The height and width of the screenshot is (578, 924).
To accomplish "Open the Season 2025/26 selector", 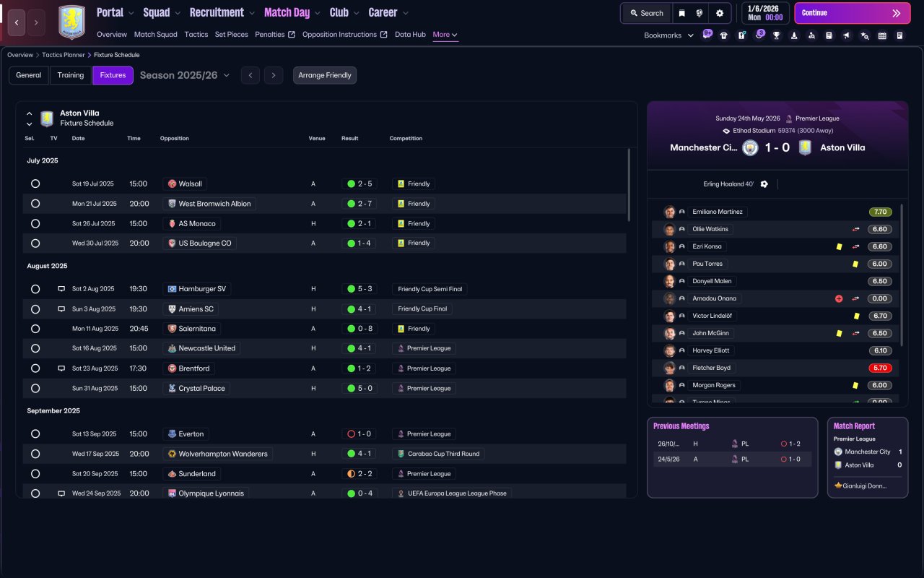I will click(x=185, y=75).
